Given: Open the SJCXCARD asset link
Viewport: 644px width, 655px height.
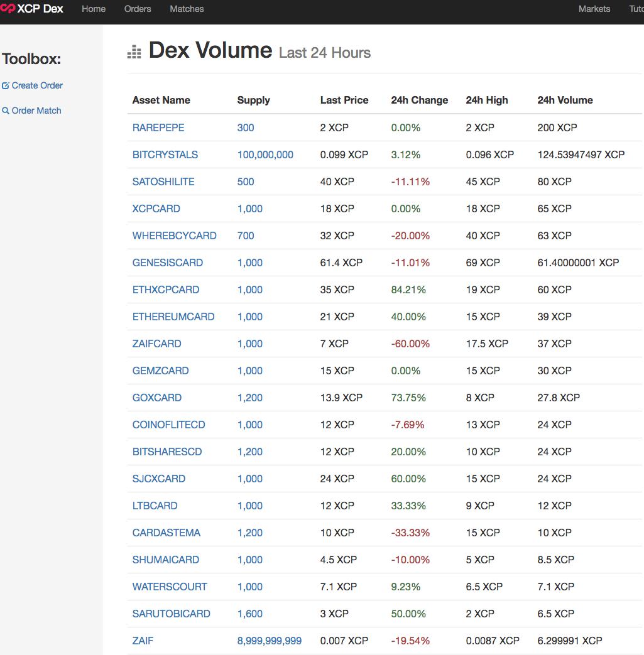Looking at the screenshot, I should tap(159, 479).
